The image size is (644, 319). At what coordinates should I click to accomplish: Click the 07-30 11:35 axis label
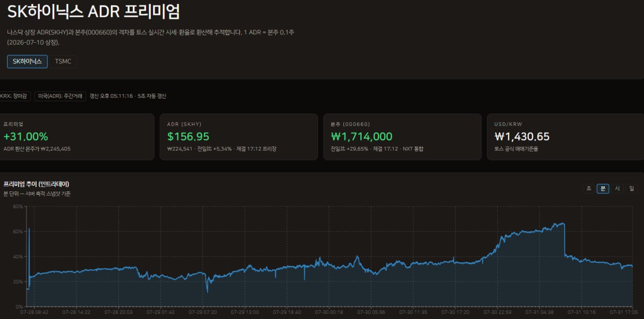click(x=414, y=312)
